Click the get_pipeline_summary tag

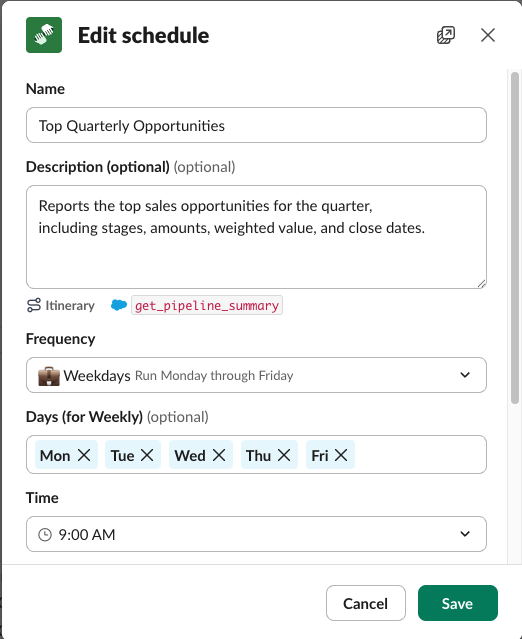click(x=207, y=305)
